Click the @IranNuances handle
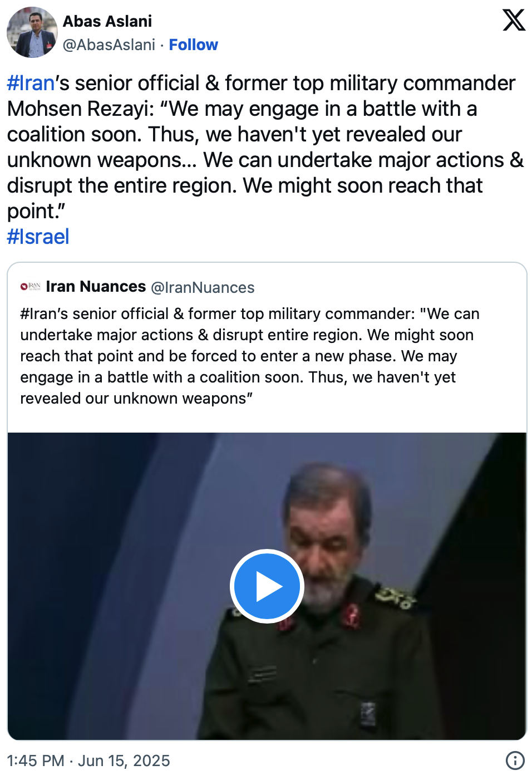This screenshot has width=532, height=775. 203,287
